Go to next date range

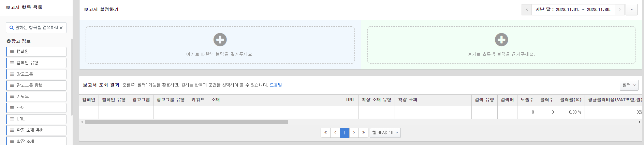[x=619, y=10]
